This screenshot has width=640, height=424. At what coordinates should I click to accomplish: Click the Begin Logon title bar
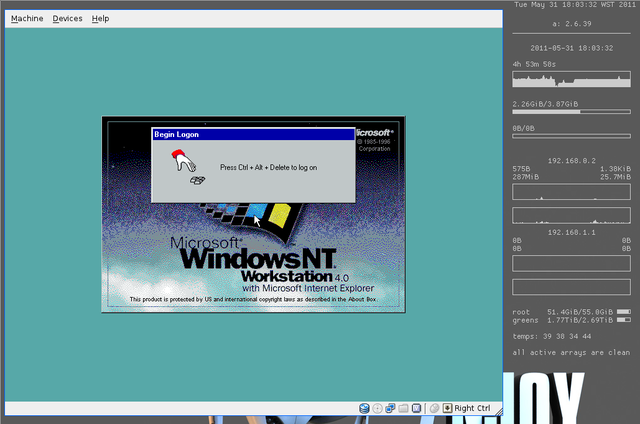tap(253, 134)
